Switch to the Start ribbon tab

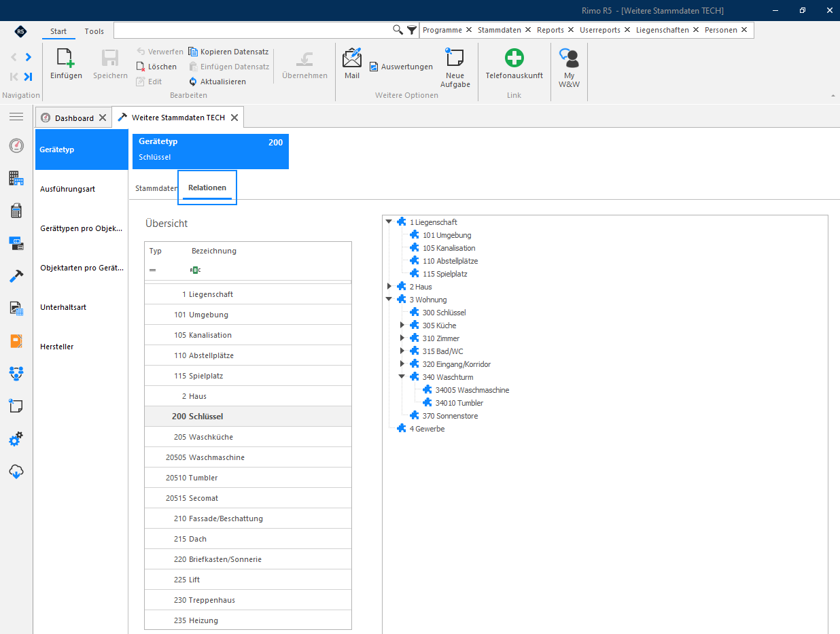(x=58, y=31)
